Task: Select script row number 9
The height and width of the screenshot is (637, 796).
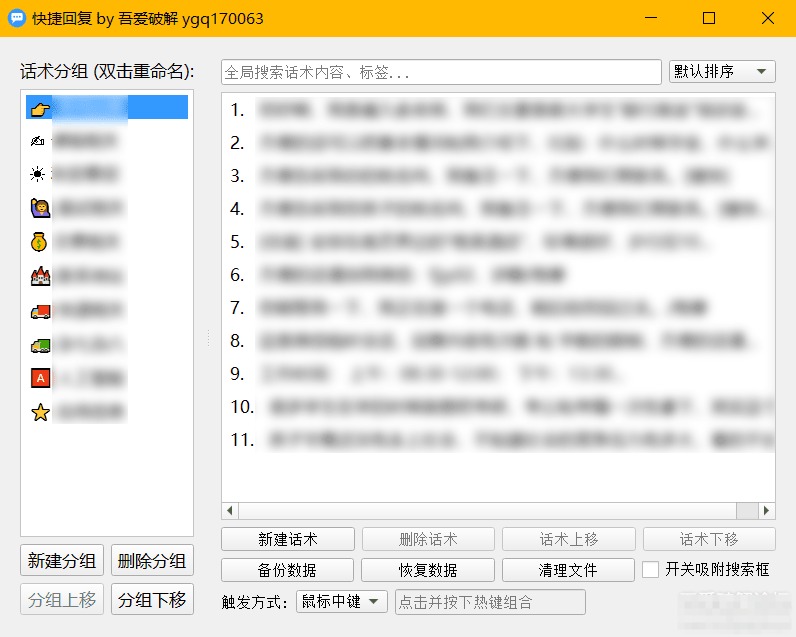Action: pyautogui.click(x=498, y=374)
